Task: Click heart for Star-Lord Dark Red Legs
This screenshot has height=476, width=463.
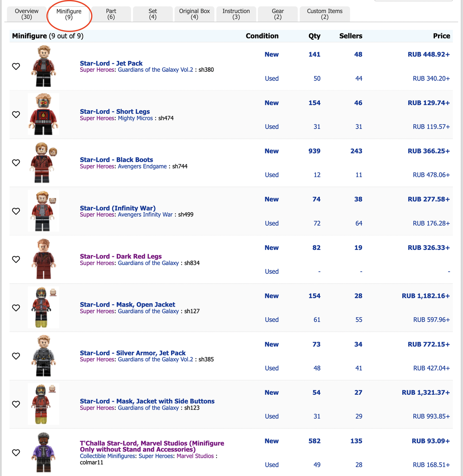Action: click(16, 259)
